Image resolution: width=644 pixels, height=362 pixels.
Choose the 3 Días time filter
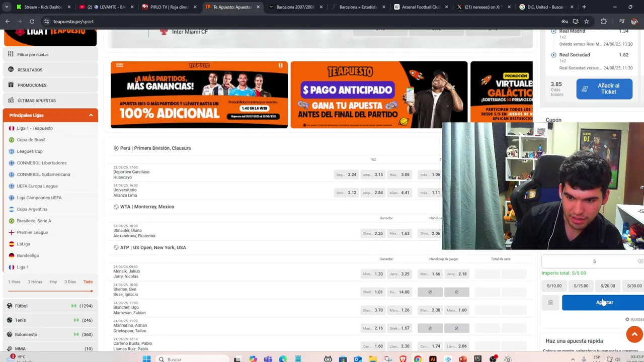point(70,282)
